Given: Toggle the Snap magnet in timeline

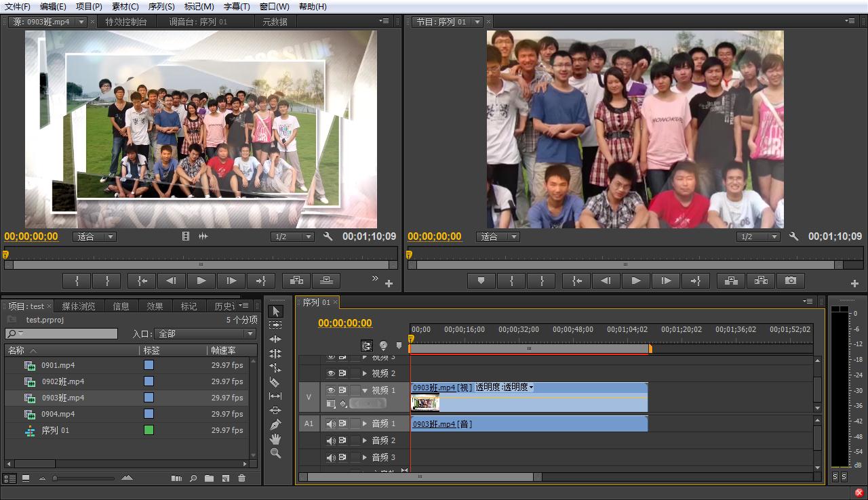Looking at the screenshot, I should click(x=367, y=346).
